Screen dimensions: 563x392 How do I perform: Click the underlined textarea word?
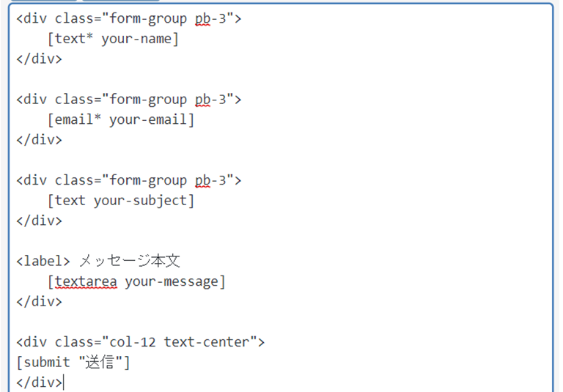tap(86, 281)
